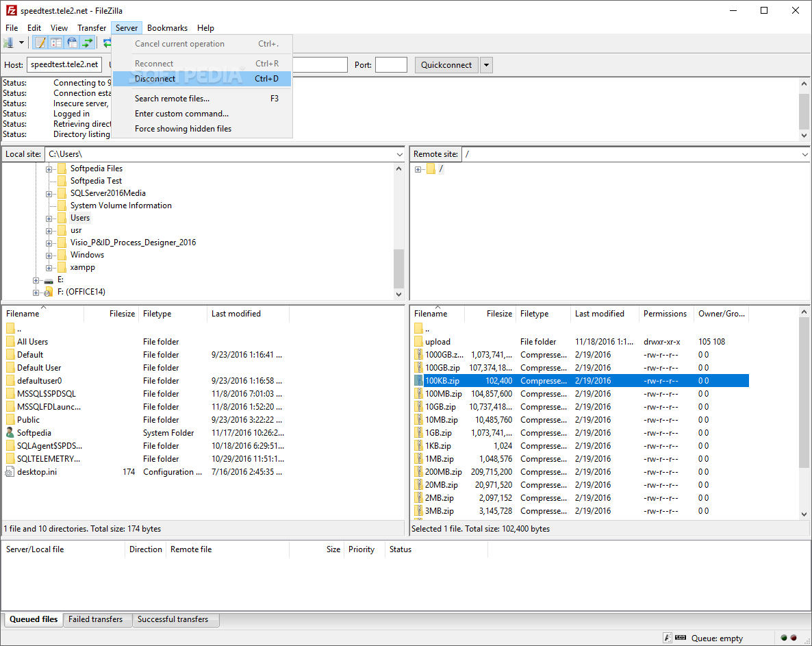Sort queue by Priority column header

coord(364,549)
